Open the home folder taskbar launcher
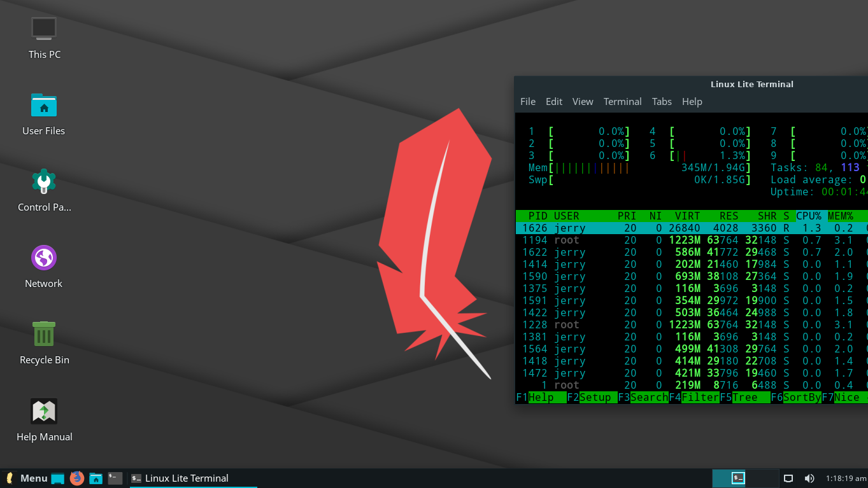 coord(96,478)
